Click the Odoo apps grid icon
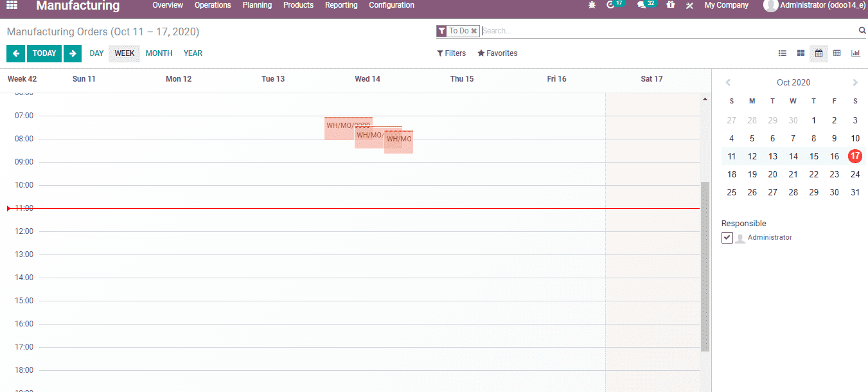 [x=11, y=6]
